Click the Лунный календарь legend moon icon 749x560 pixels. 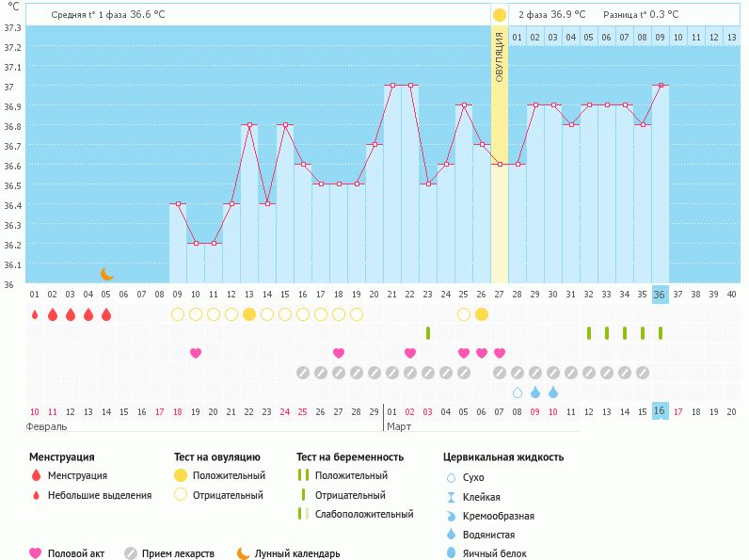click(x=243, y=553)
